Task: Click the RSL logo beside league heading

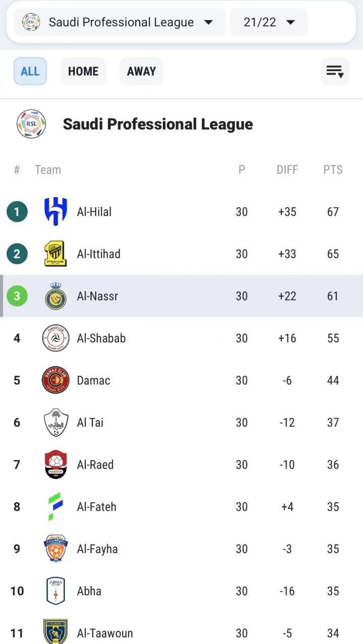Action: click(x=31, y=124)
